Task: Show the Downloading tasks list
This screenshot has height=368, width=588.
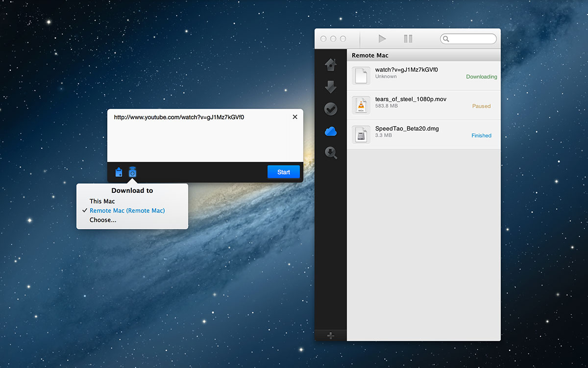Action: point(331,86)
